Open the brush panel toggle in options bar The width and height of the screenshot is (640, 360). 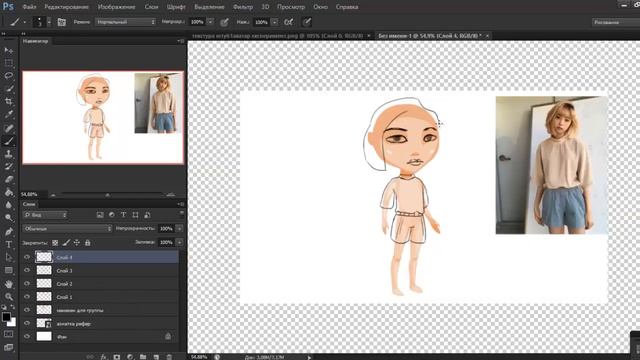pyautogui.click(x=62, y=22)
